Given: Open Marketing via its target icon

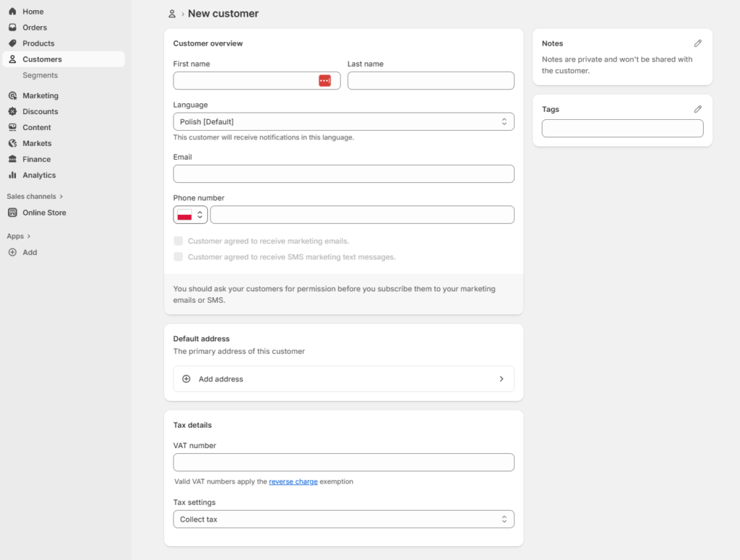Looking at the screenshot, I should (x=12, y=95).
